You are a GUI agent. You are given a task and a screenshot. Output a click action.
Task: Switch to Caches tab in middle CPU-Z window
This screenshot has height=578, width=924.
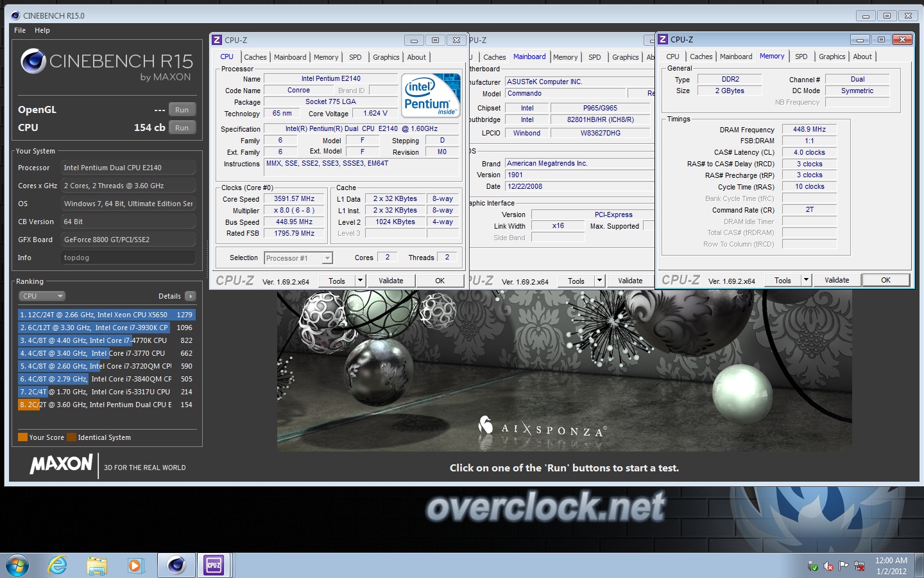click(x=495, y=57)
